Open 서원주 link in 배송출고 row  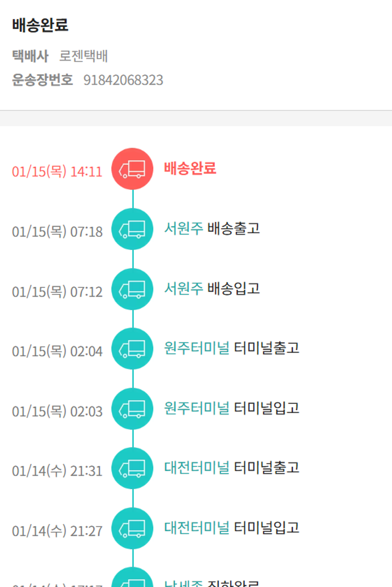pos(183,229)
